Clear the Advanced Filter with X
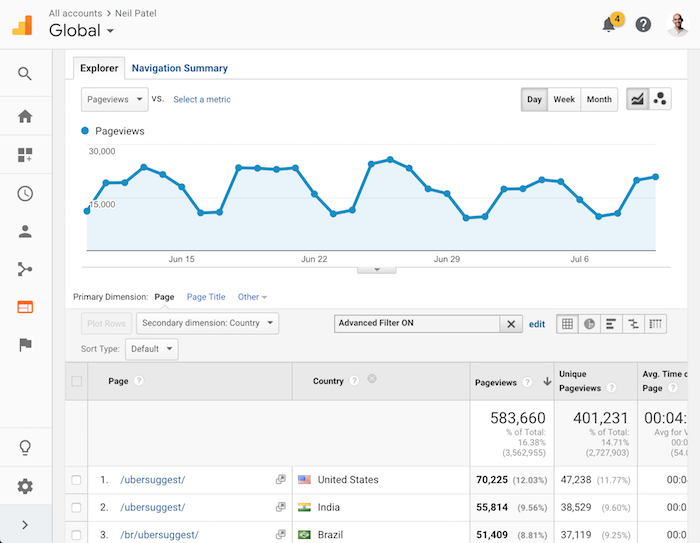 point(511,324)
